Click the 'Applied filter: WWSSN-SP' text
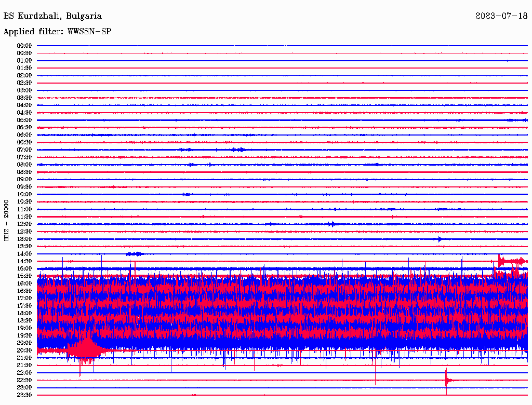Image resolution: width=532 pixels, height=405 pixels. click(x=57, y=32)
